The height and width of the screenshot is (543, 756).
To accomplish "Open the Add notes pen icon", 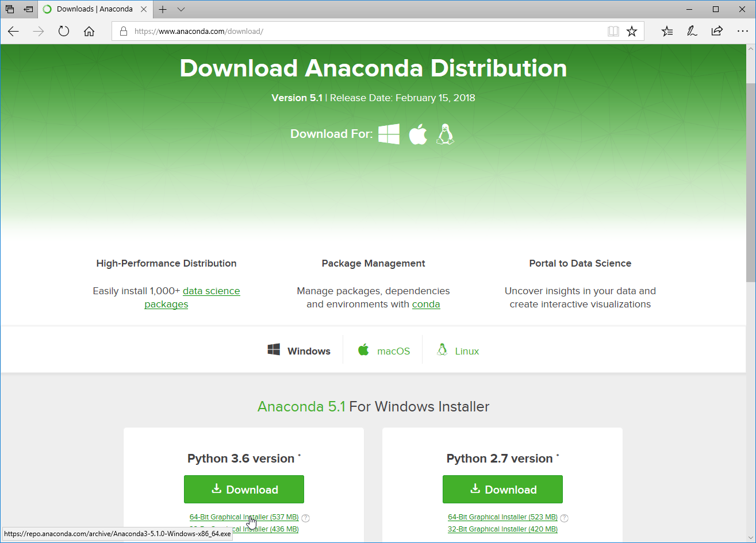I will [x=692, y=31].
